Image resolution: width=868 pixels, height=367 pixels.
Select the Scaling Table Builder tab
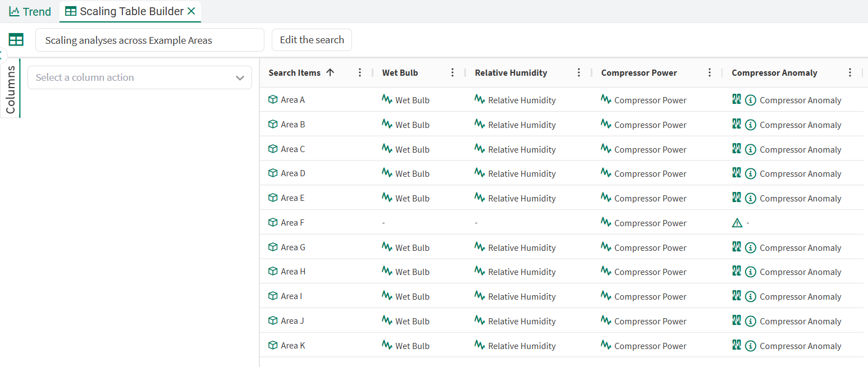pos(125,11)
